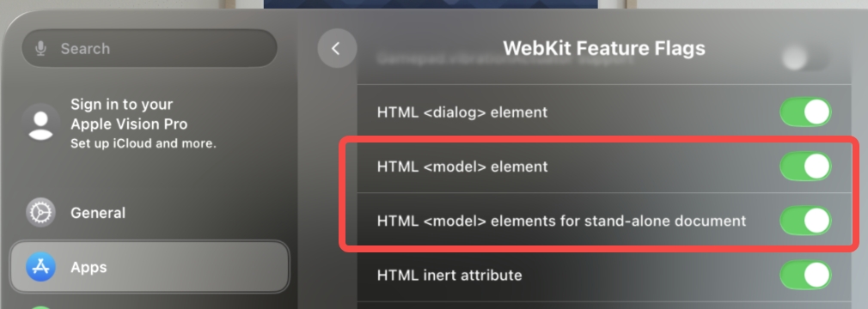
Task: Toggle the blurred switch at top
Action: pyautogui.click(x=805, y=58)
